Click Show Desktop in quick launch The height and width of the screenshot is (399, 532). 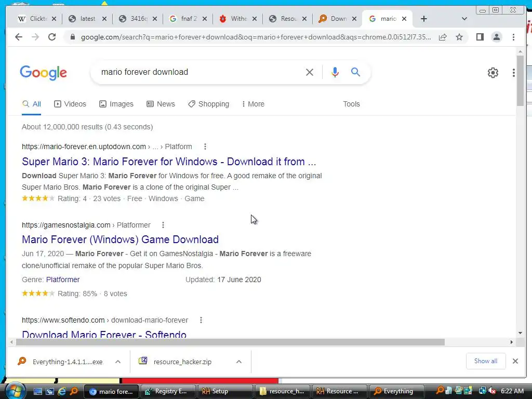tap(37, 391)
